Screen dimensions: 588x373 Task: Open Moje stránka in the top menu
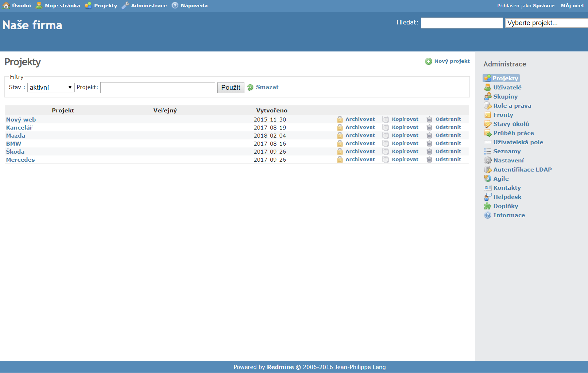tap(62, 5)
